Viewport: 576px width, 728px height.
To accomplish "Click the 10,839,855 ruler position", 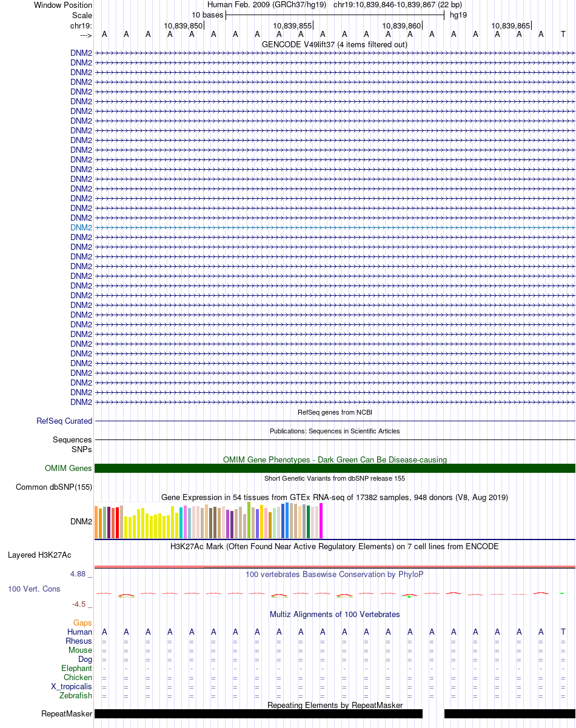I will click(292, 25).
